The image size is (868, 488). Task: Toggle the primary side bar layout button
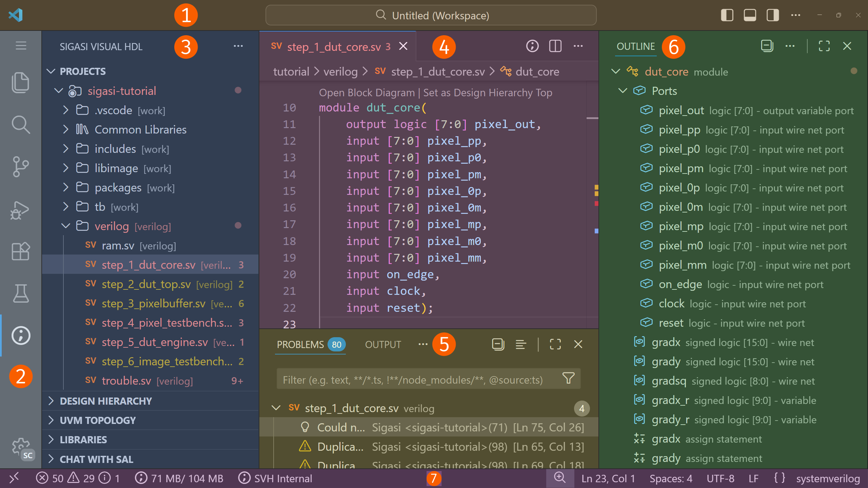point(727,15)
